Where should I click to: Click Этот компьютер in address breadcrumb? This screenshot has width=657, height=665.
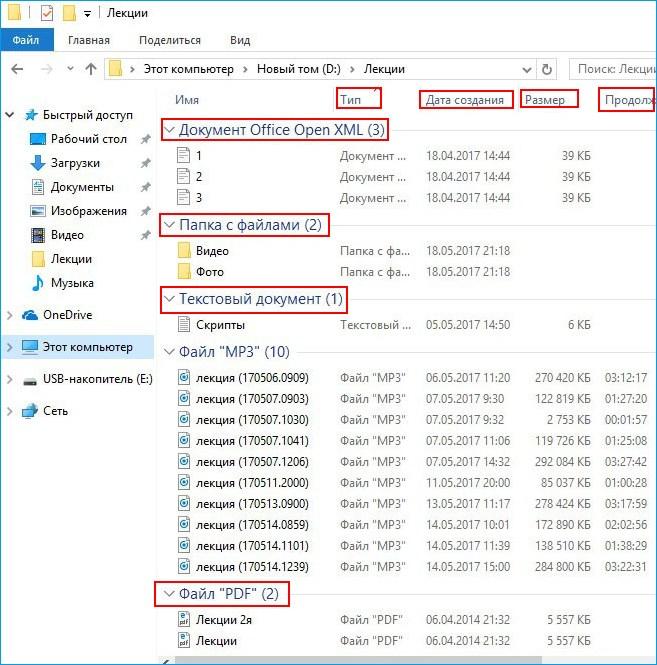pyautogui.click(x=189, y=69)
